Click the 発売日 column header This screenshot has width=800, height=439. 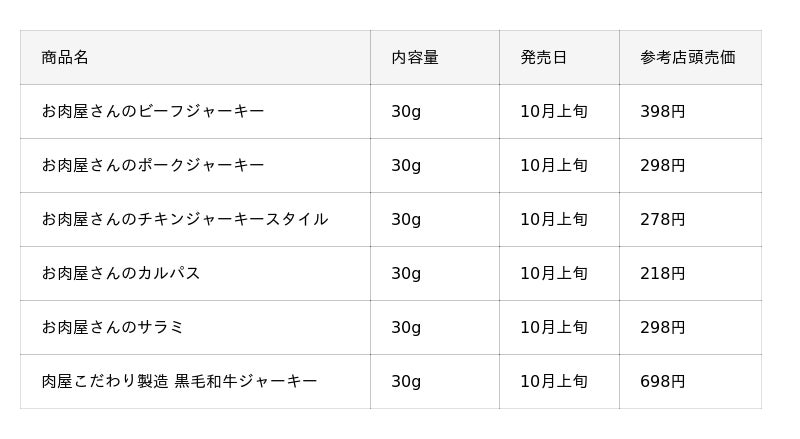(x=543, y=58)
